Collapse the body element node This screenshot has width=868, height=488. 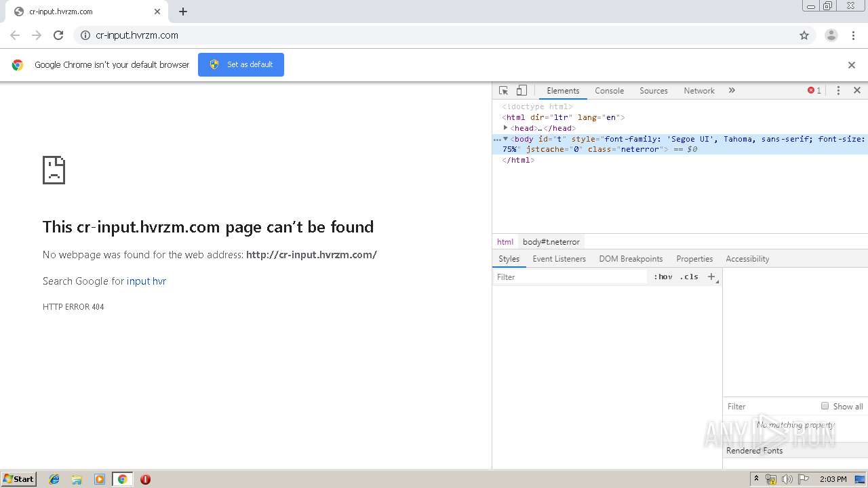tap(506, 138)
